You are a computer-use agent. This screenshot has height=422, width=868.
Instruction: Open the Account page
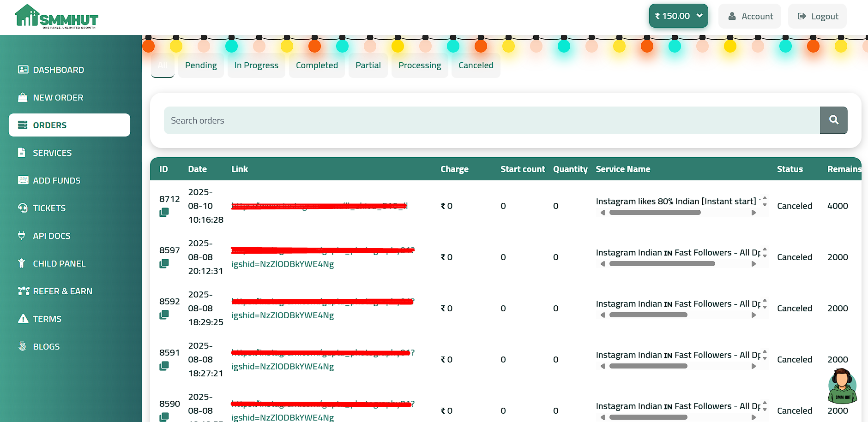coord(750,17)
